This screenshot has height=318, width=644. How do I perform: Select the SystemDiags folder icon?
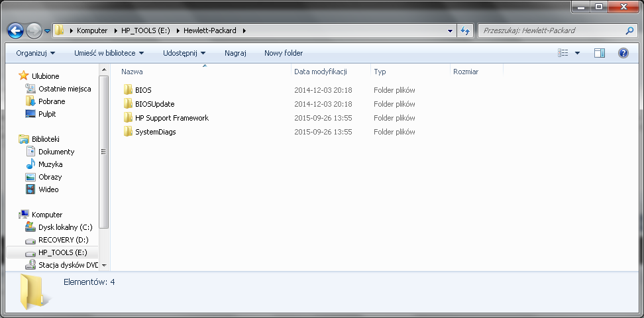tap(128, 132)
